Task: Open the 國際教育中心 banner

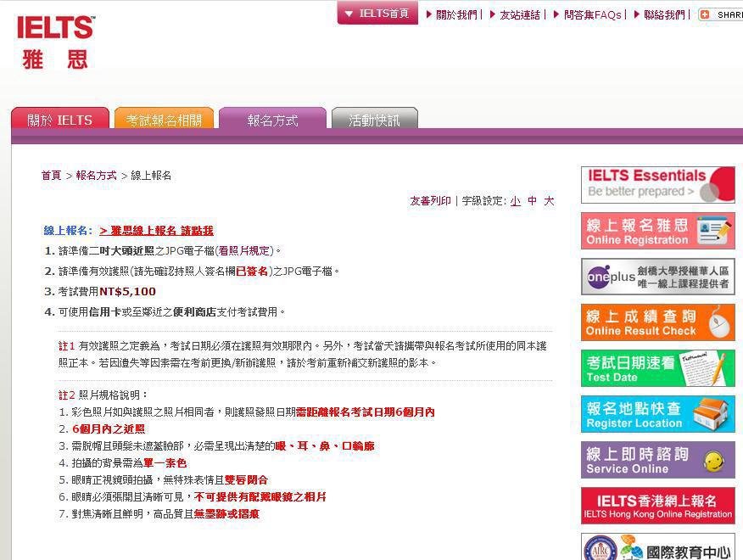Action: pos(657,546)
